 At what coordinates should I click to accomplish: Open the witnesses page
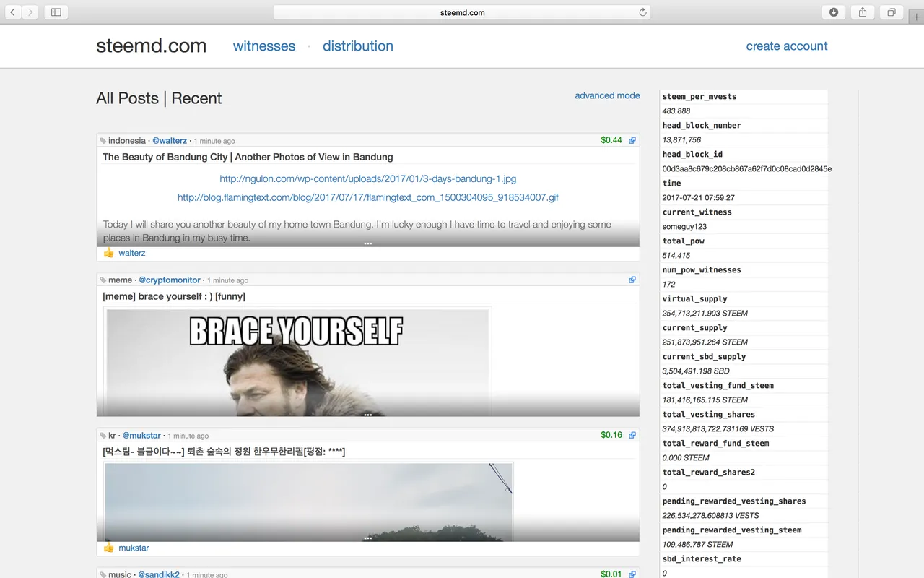264,46
